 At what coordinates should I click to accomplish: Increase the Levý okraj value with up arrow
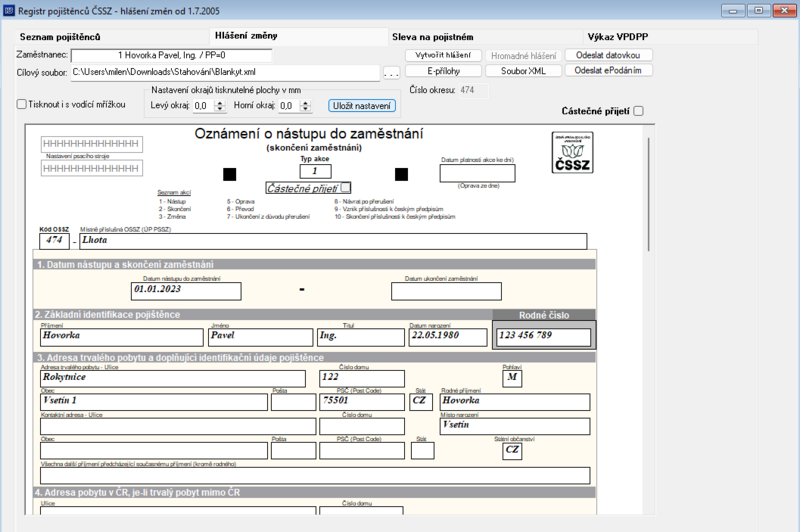coord(220,103)
